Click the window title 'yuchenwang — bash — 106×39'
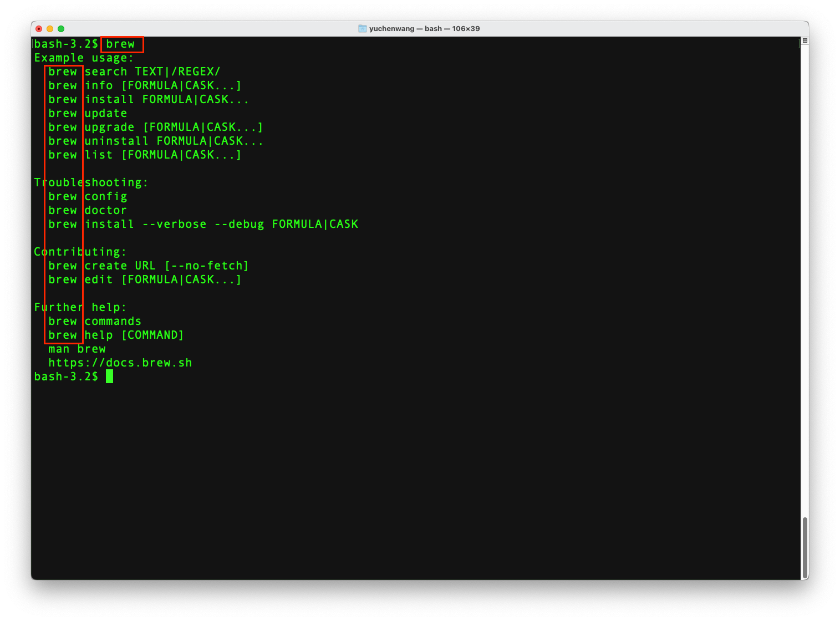840x621 pixels. pos(424,28)
